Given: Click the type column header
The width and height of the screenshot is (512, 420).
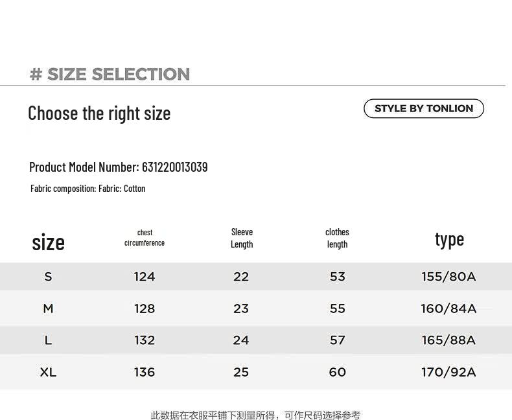Looking at the screenshot, I should pos(449,240).
